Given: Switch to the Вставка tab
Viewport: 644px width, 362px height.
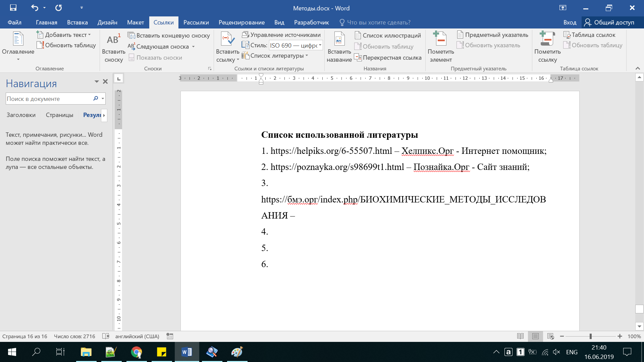Looking at the screenshot, I should [77, 22].
